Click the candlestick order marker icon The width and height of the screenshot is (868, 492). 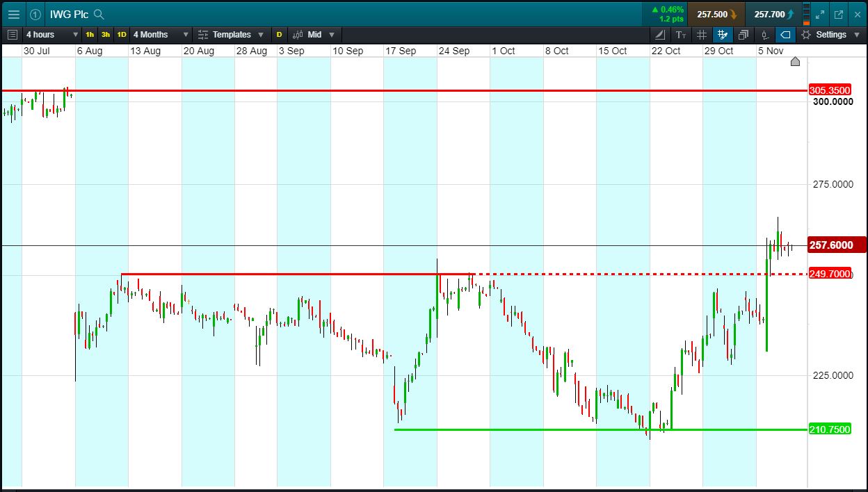point(764,35)
